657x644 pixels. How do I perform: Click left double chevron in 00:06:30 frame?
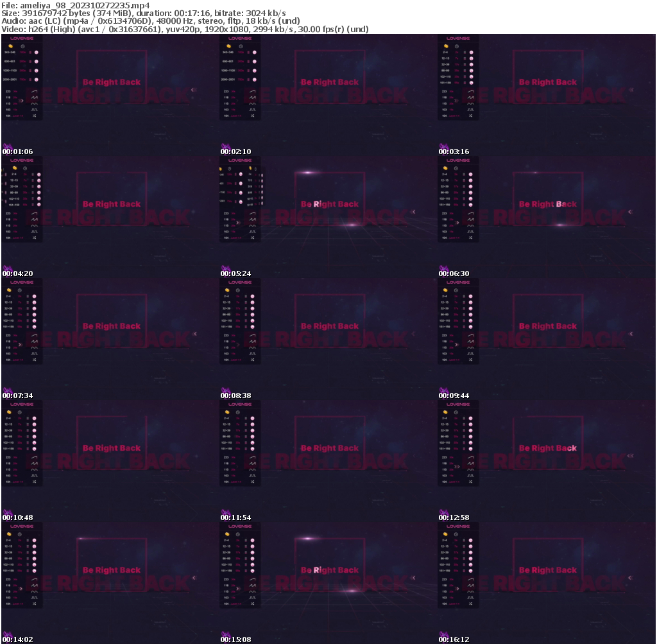click(x=630, y=211)
